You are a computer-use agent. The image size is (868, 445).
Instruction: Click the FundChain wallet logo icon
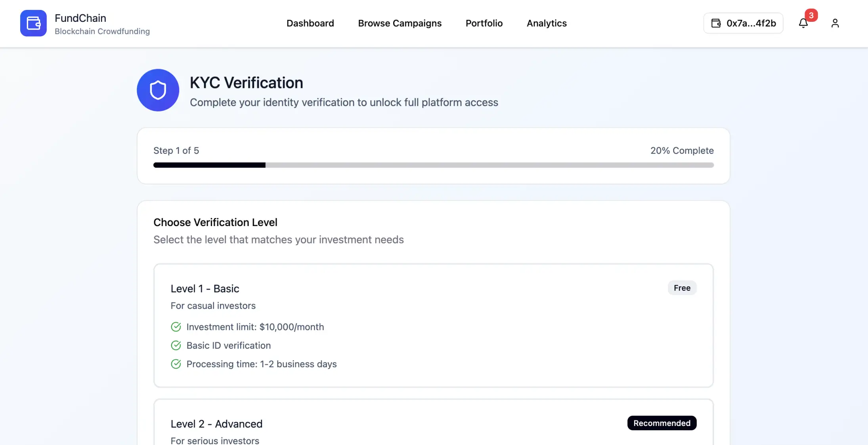click(33, 23)
